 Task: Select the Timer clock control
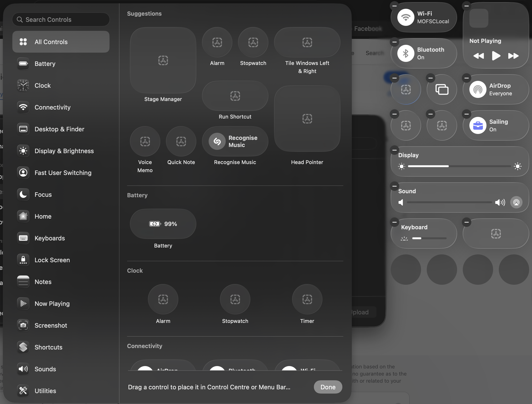click(x=307, y=299)
